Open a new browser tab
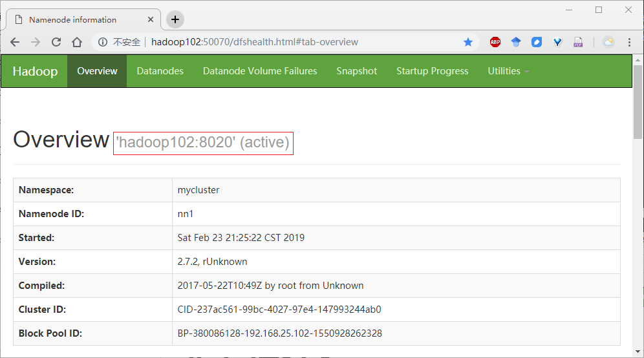This screenshot has height=358, width=644. coord(175,19)
